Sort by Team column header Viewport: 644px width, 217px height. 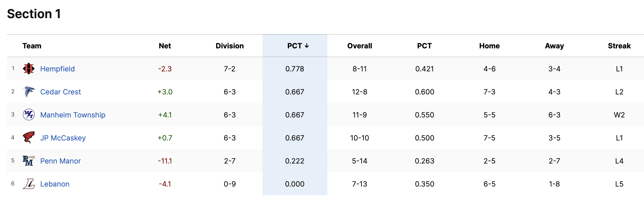32,46
